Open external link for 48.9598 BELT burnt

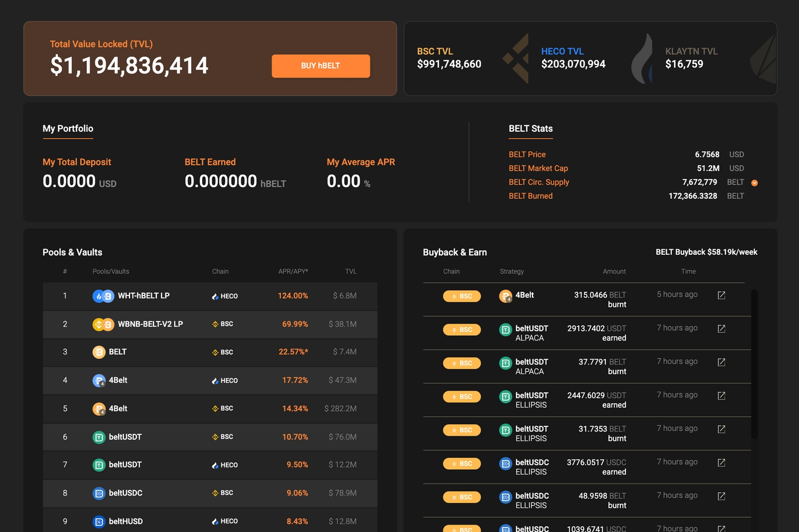721,497
